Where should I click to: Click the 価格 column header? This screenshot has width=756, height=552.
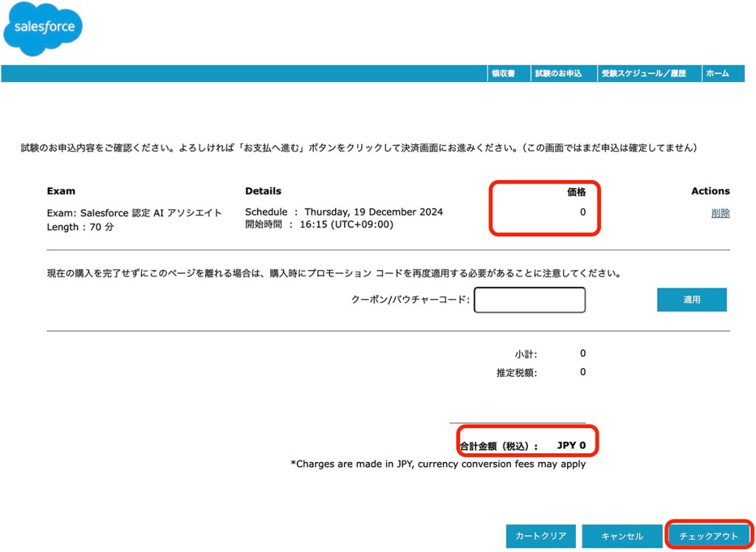[576, 192]
